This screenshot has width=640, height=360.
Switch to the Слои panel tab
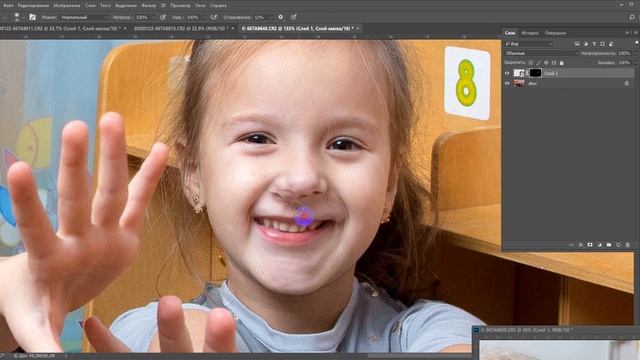tap(510, 33)
